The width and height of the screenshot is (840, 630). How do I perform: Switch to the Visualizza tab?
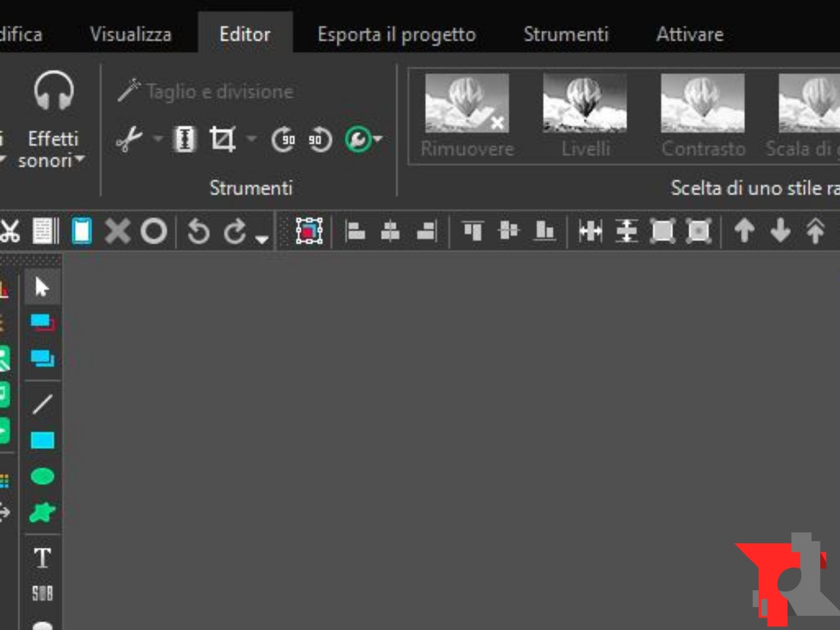click(x=130, y=34)
